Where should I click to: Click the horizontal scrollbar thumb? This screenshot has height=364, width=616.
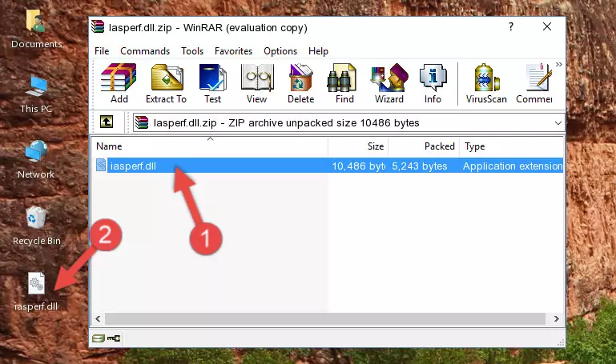[325, 318]
